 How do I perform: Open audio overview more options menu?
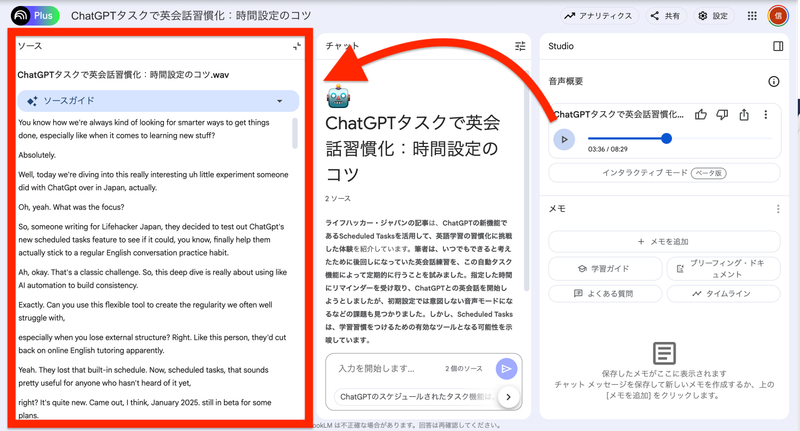click(766, 115)
